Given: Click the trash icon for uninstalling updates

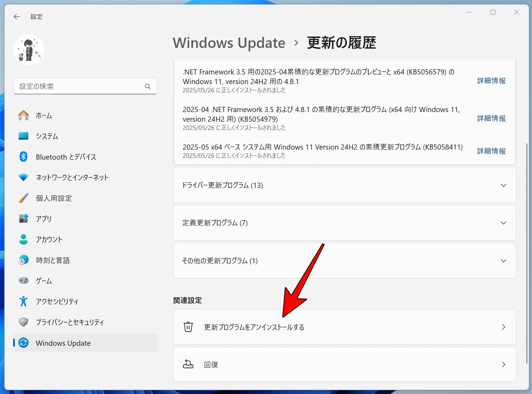Looking at the screenshot, I should [x=188, y=327].
